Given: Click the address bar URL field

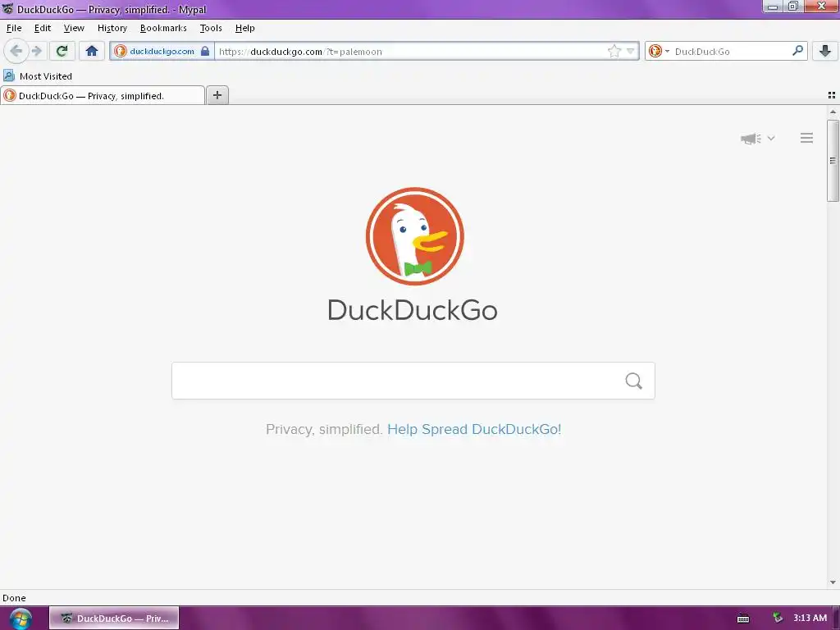Looking at the screenshot, I should (410, 52).
